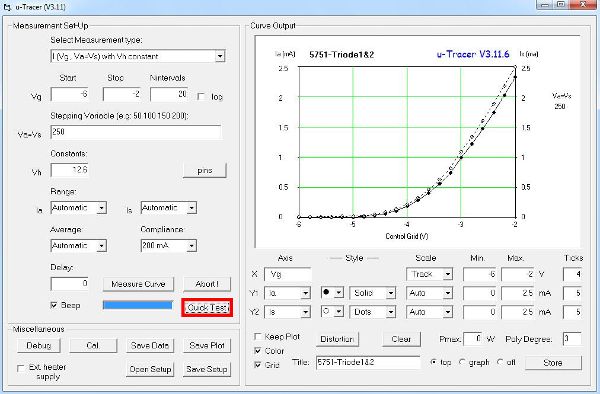Click the 5751-Triode1&2 plot title
This screenshot has width=600, height=394.
point(341,54)
